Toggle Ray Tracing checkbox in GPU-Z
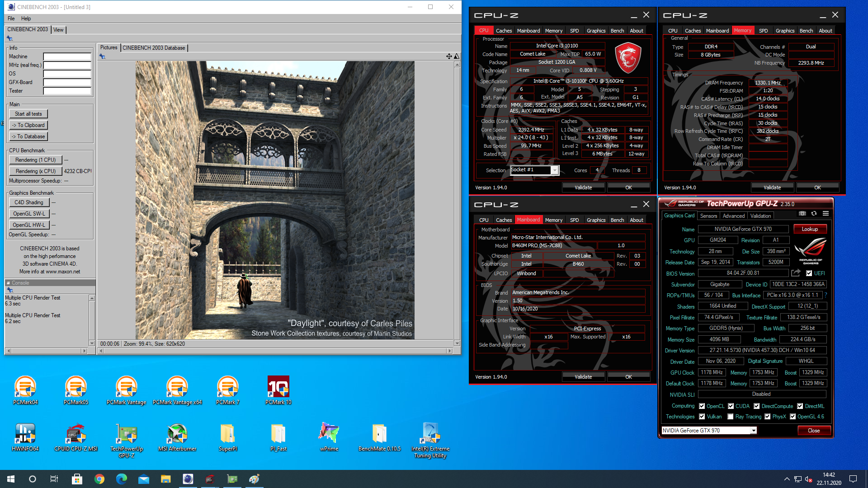The image size is (868, 488). pyautogui.click(x=731, y=417)
